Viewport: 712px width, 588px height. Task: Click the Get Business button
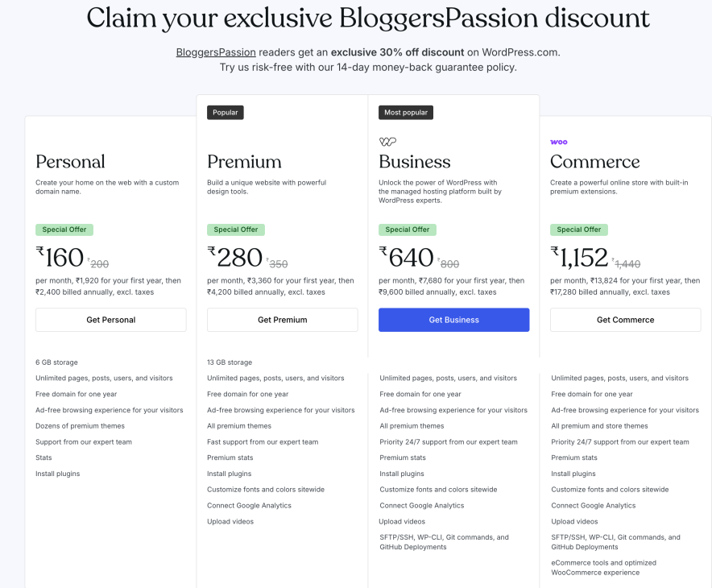[x=453, y=320]
